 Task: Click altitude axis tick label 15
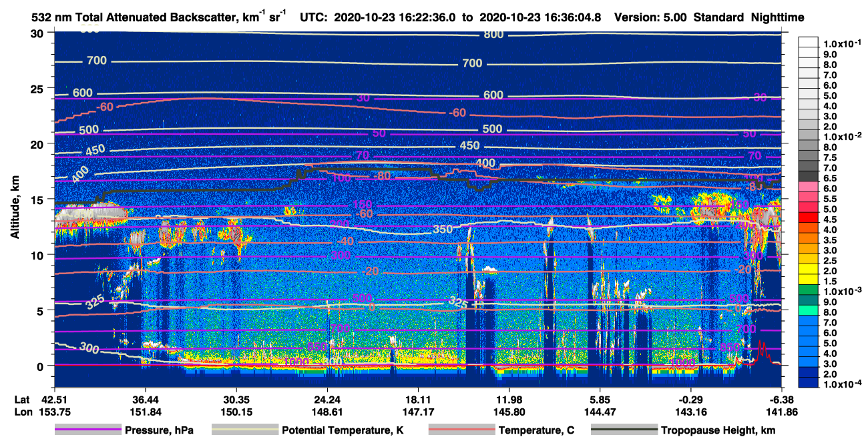point(38,199)
